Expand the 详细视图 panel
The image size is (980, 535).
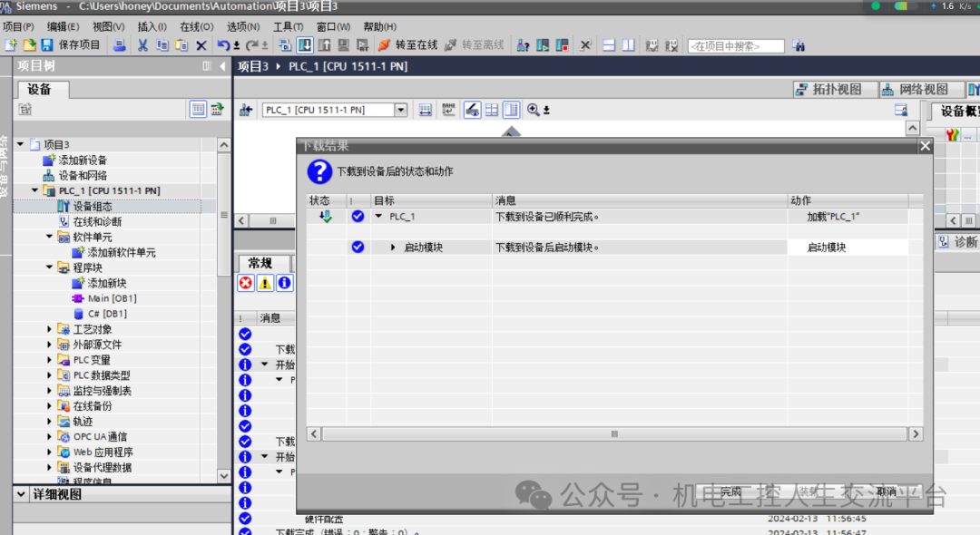[21, 494]
